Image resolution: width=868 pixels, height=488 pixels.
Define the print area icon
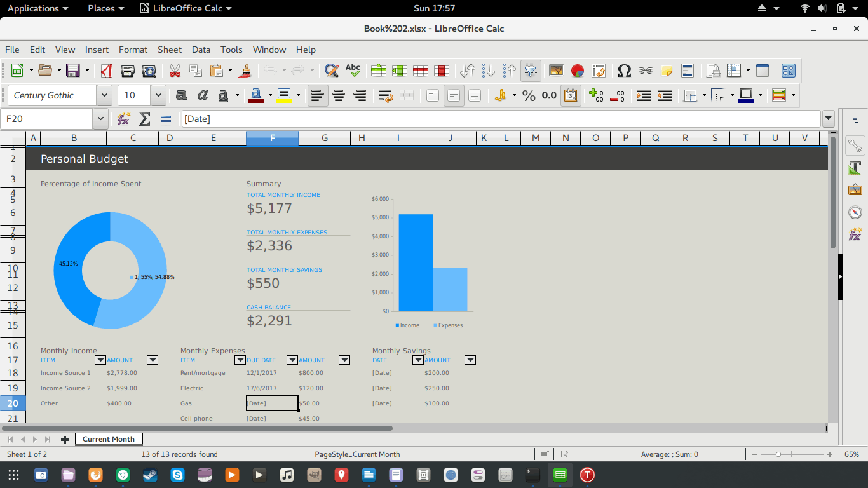click(x=714, y=71)
